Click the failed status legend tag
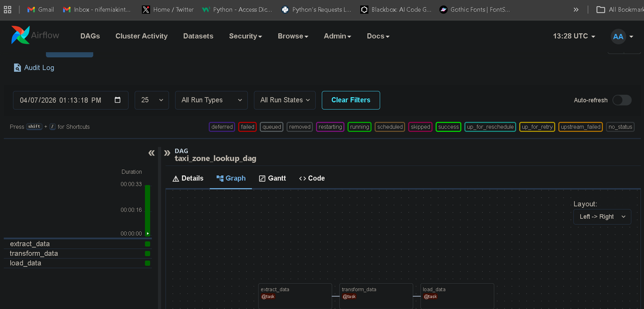 [x=247, y=127]
